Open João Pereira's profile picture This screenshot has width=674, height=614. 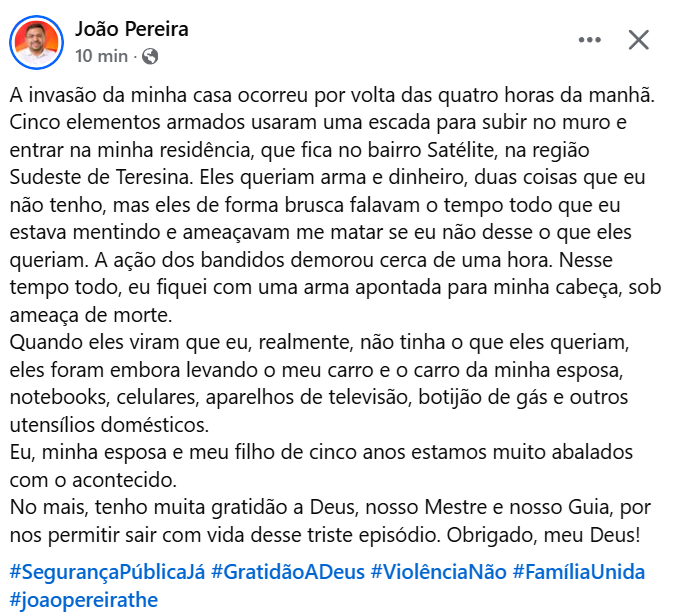pyautogui.click(x=36, y=41)
